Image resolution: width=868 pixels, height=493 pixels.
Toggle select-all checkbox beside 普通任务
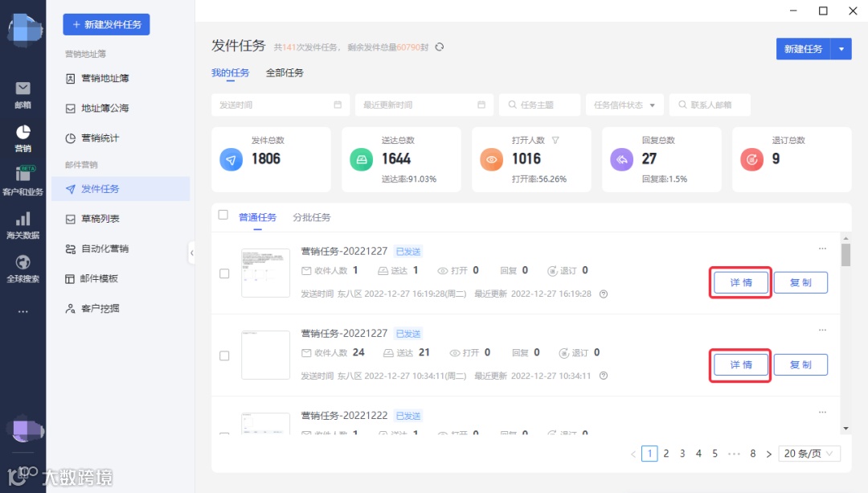pos(223,215)
